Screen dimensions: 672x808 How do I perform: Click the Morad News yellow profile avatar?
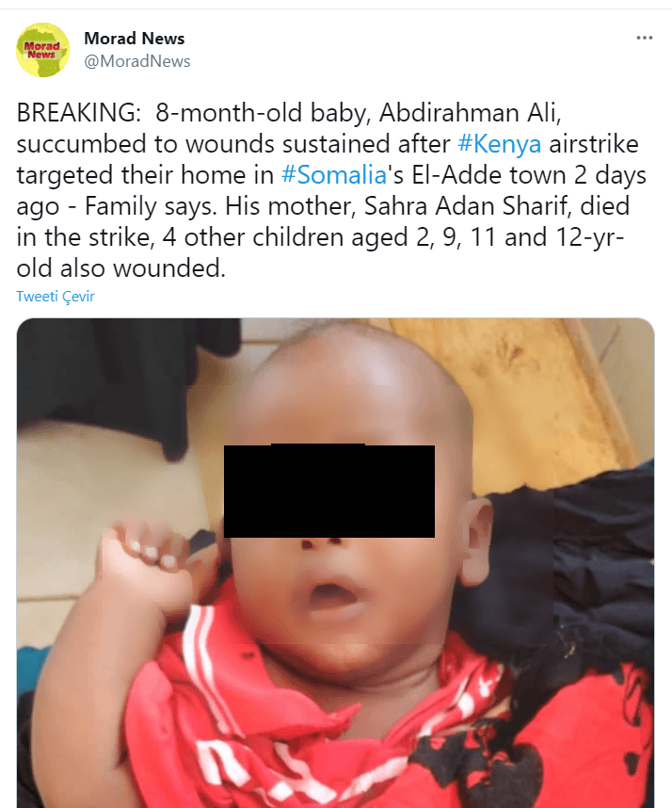(x=42, y=50)
